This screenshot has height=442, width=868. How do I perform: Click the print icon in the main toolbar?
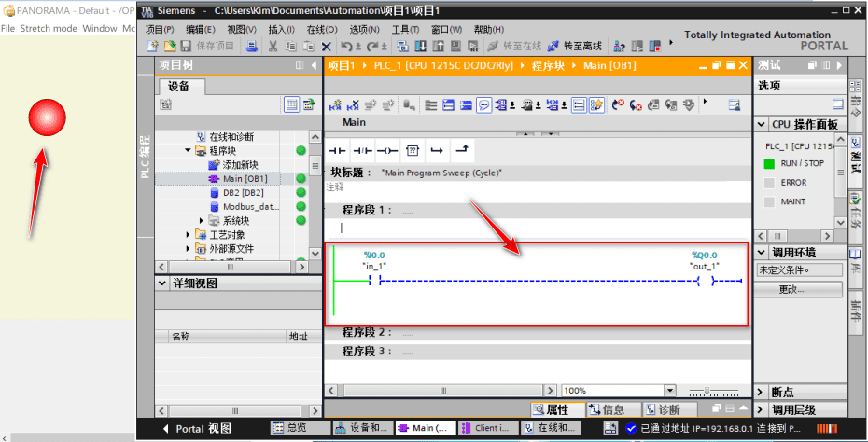click(252, 46)
